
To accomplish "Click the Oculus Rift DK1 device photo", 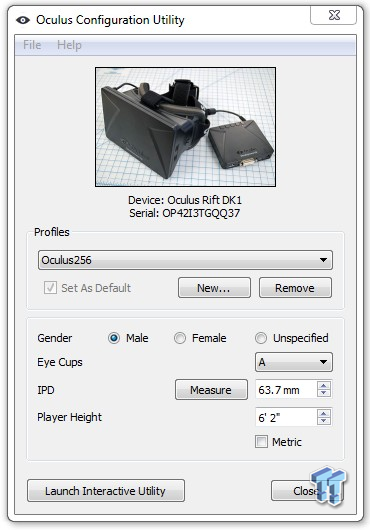I will (x=186, y=127).
